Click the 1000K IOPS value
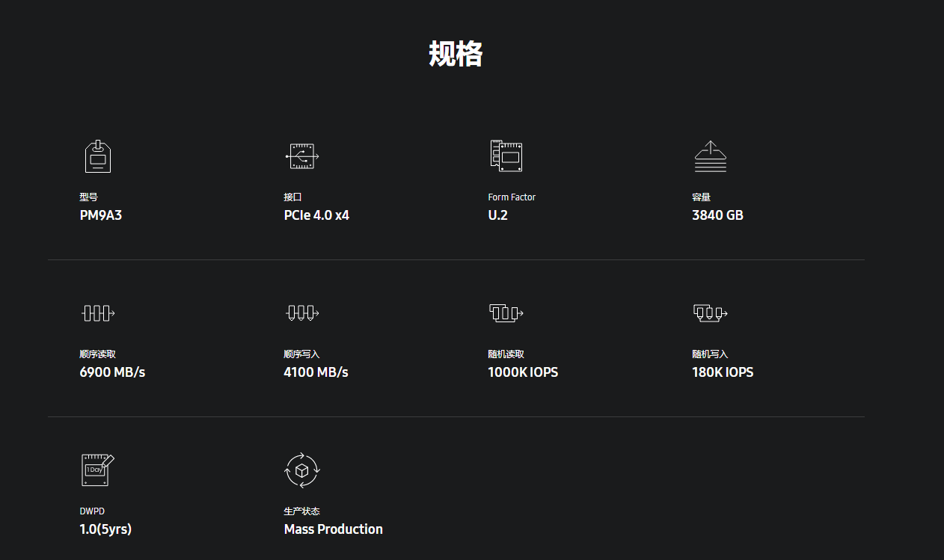 (x=523, y=372)
